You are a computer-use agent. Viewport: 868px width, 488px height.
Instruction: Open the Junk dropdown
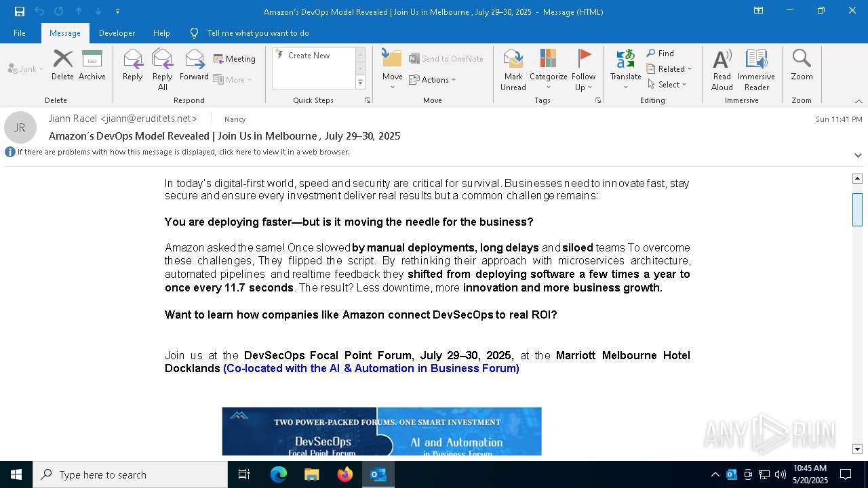coord(26,68)
